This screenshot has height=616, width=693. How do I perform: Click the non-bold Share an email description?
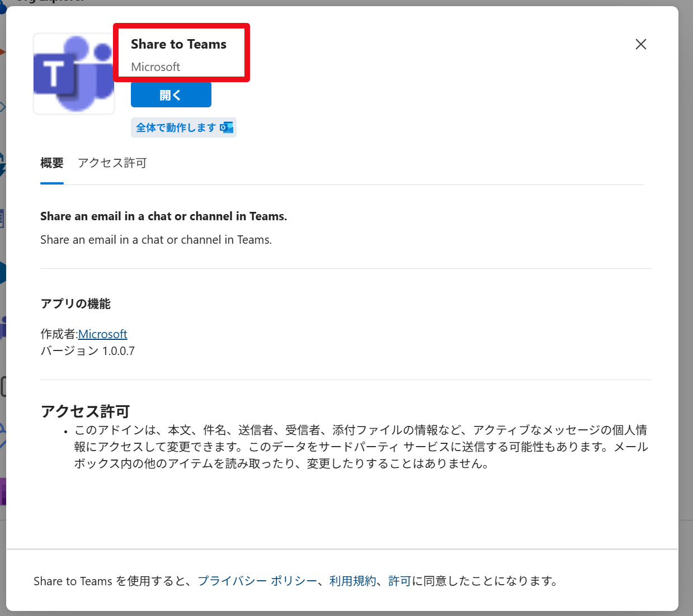point(156,240)
